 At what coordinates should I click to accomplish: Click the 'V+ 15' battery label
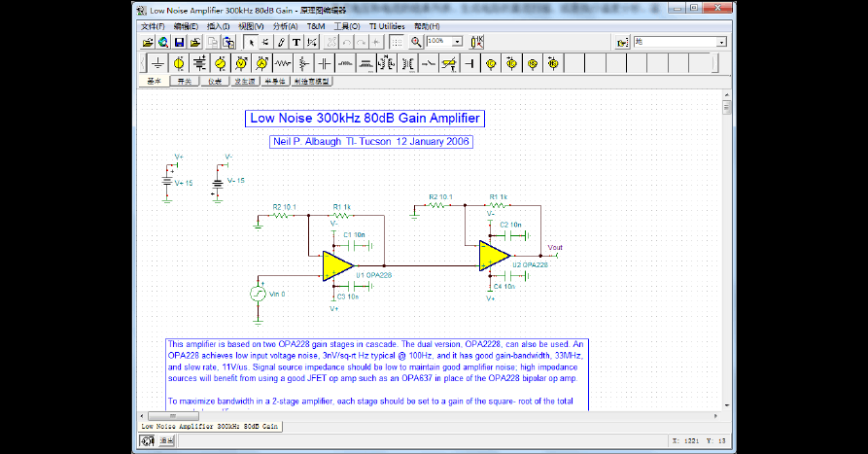(184, 184)
